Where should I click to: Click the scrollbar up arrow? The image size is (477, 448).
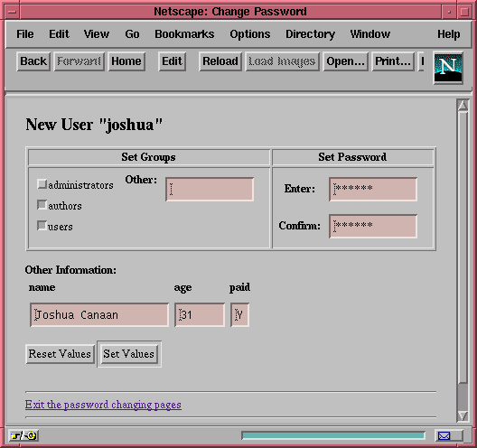tap(463, 106)
